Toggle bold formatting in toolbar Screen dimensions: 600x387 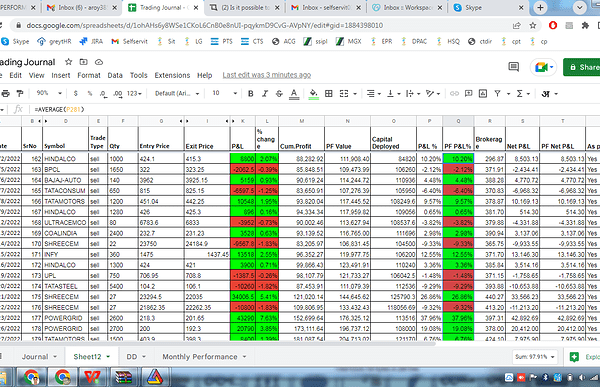tap(251, 93)
